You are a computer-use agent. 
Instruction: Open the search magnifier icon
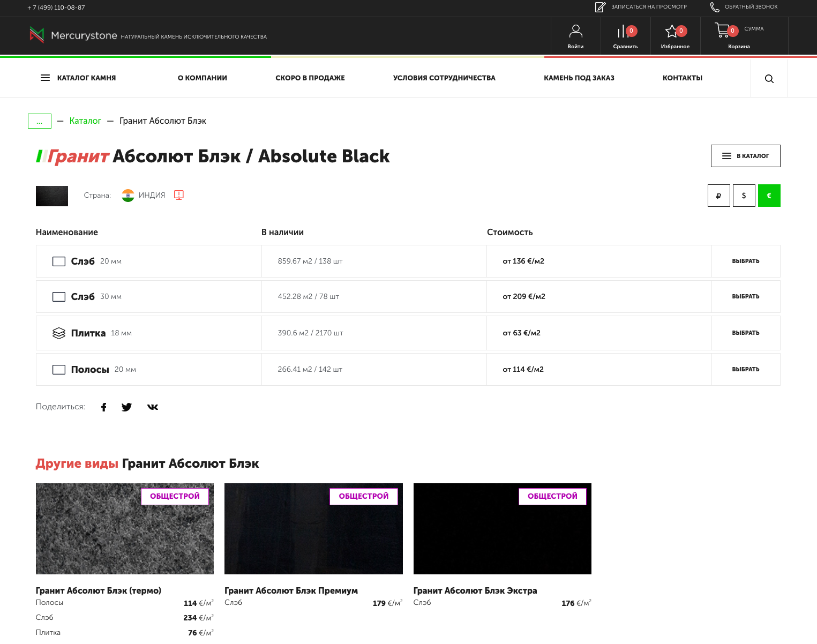pos(769,79)
